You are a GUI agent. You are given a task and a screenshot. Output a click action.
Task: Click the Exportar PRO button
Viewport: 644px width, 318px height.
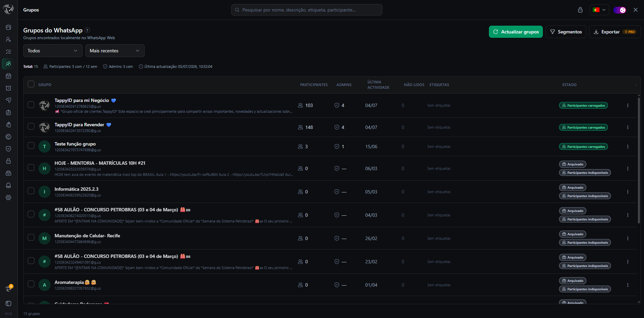click(x=615, y=32)
